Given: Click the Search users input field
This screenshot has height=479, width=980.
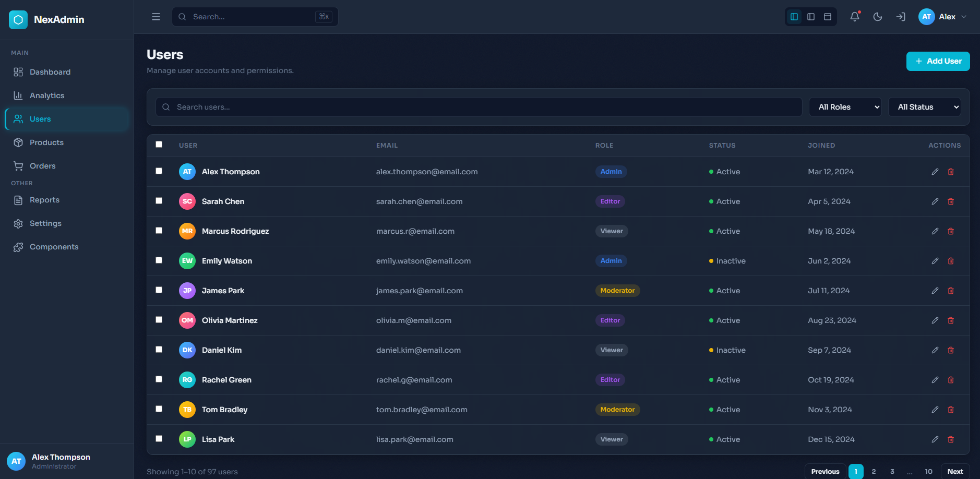Looking at the screenshot, I should [x=479, y=107].
